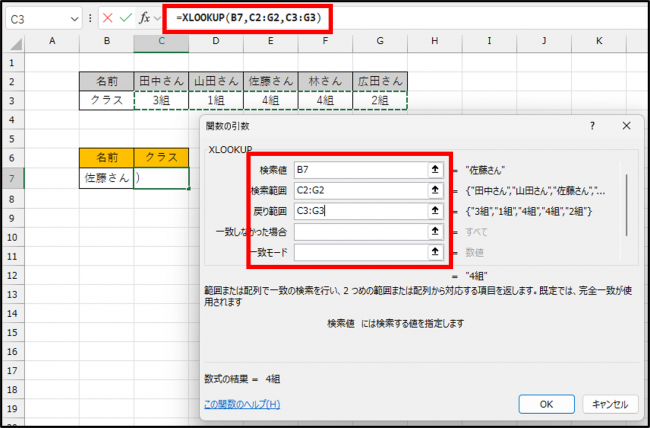This screenshot has height=428, width=650.
Task: Click the Select All corner triangle
Action: pyautogui.click(x=15, y=43)
